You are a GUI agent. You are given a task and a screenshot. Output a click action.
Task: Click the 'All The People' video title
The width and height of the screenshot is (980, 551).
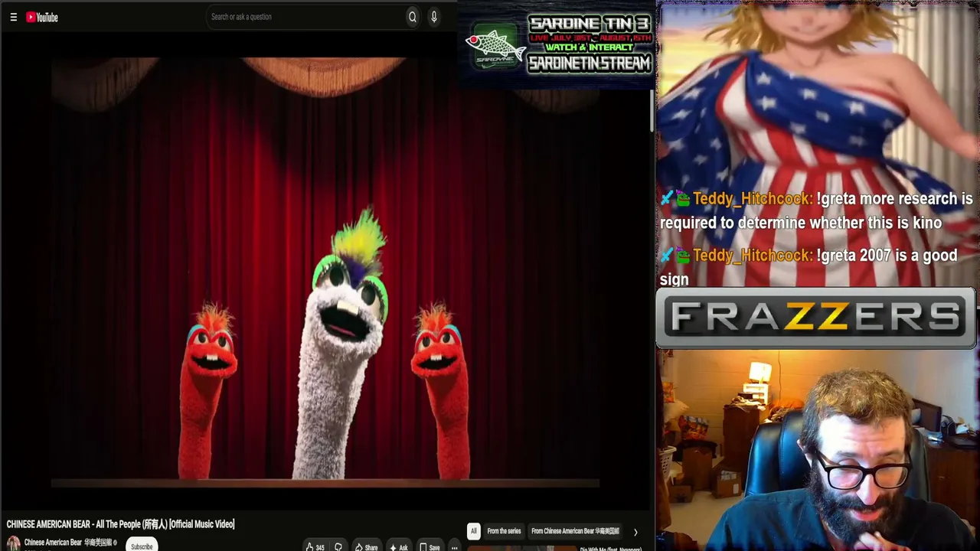[x=121, y=524]
